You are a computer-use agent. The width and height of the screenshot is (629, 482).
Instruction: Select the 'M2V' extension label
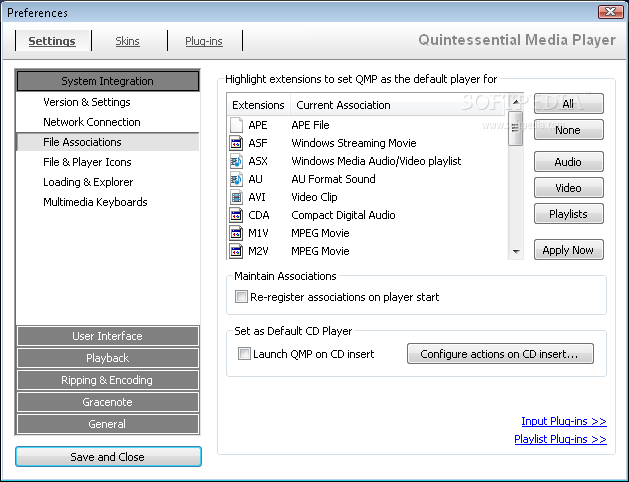coord(258,251)
